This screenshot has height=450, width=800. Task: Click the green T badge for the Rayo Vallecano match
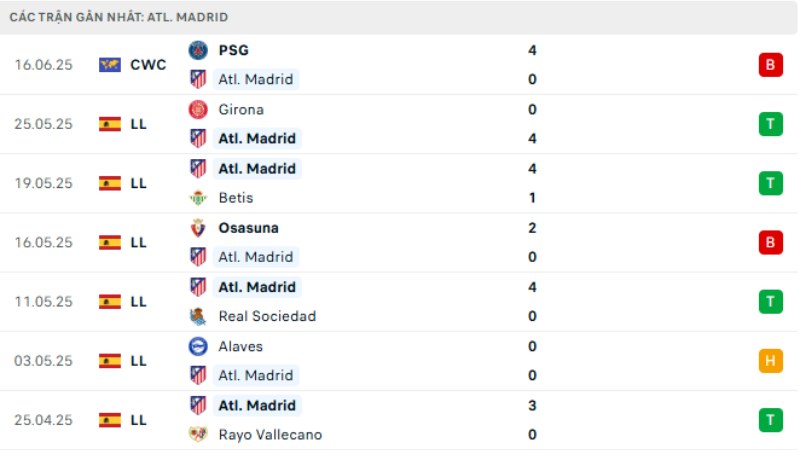pyautogui.click(x=770, y=420)
